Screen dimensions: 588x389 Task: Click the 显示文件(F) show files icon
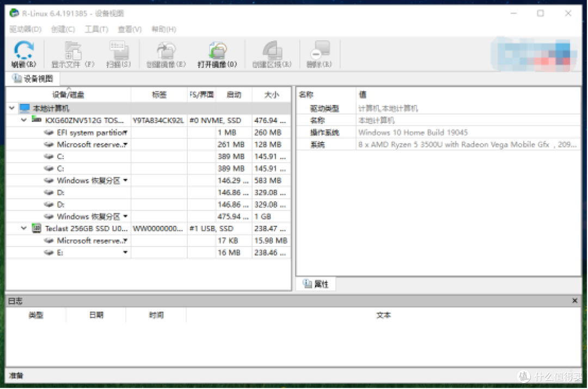(73, 51)
